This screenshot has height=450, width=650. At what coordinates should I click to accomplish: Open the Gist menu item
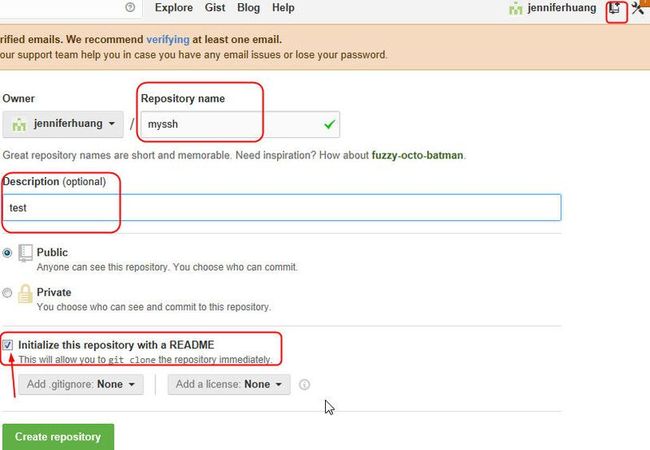coord(215,8)
